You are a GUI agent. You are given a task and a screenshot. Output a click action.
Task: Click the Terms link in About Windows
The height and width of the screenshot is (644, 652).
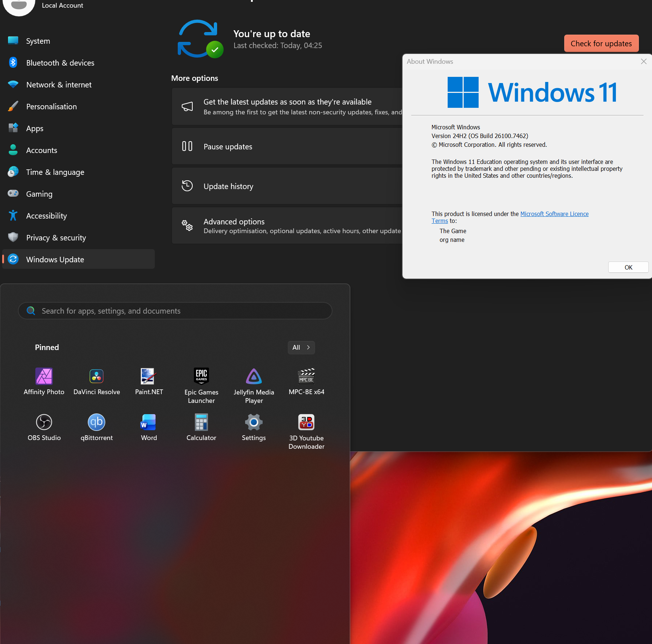[440, 221]
